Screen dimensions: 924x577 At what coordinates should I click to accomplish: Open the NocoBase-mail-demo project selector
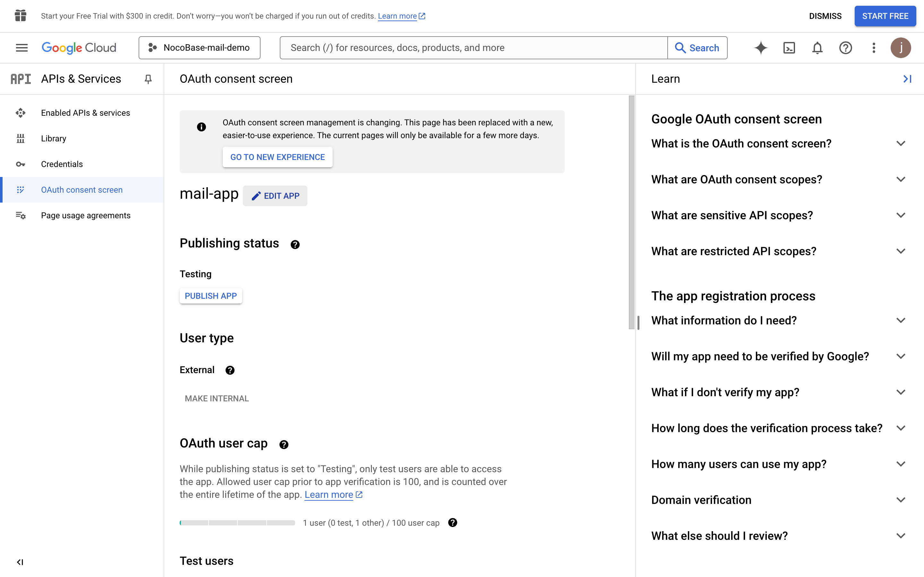coord(199,48)
